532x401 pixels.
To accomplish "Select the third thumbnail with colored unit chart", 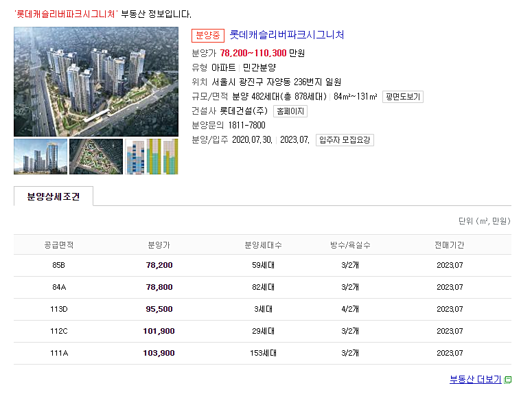I will 151,157.
